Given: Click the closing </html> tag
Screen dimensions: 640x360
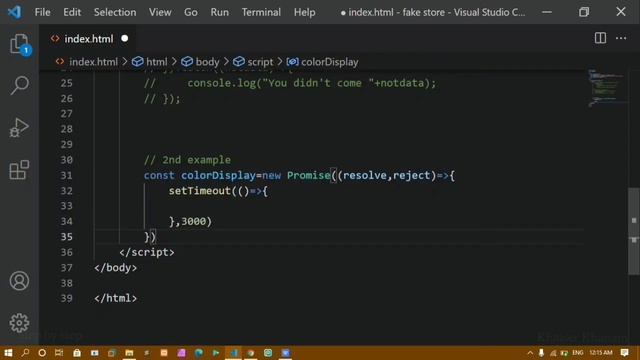Looking at the screenshot, I should tap(116, 298).
